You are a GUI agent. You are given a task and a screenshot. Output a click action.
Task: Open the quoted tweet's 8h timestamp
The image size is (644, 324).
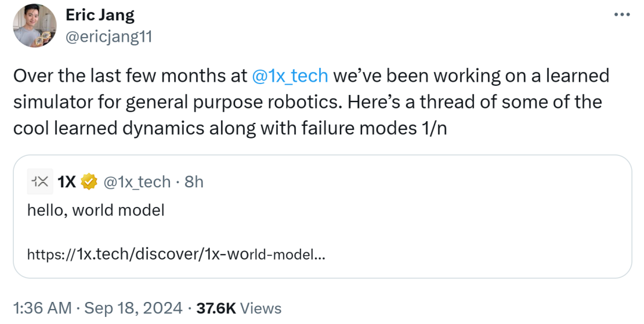click(x=194, y=181)
